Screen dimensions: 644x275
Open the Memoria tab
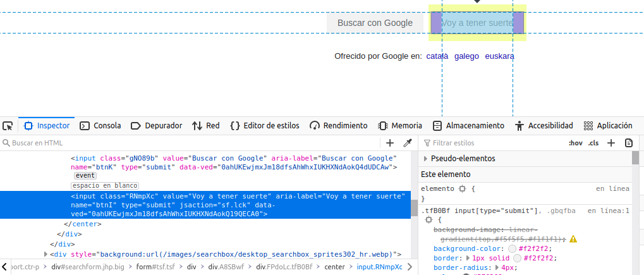[400, 126]
